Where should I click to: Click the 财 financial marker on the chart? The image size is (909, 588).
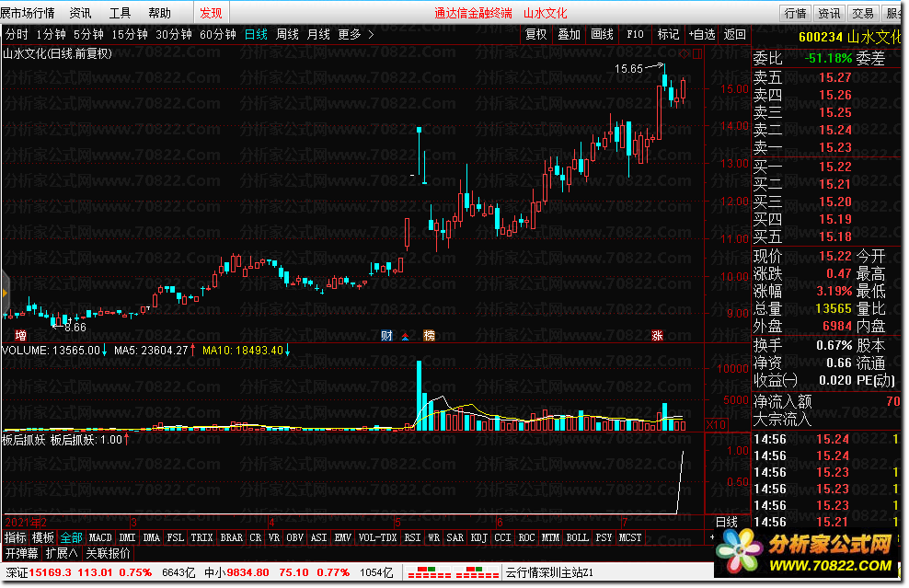pyautogui.click(x=386, y=335)
